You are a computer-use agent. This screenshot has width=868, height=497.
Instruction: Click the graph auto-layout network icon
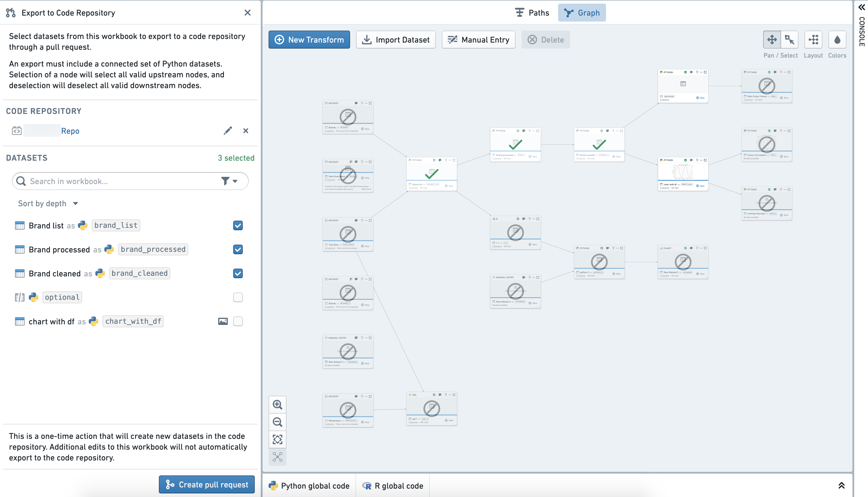coord(277,457)
